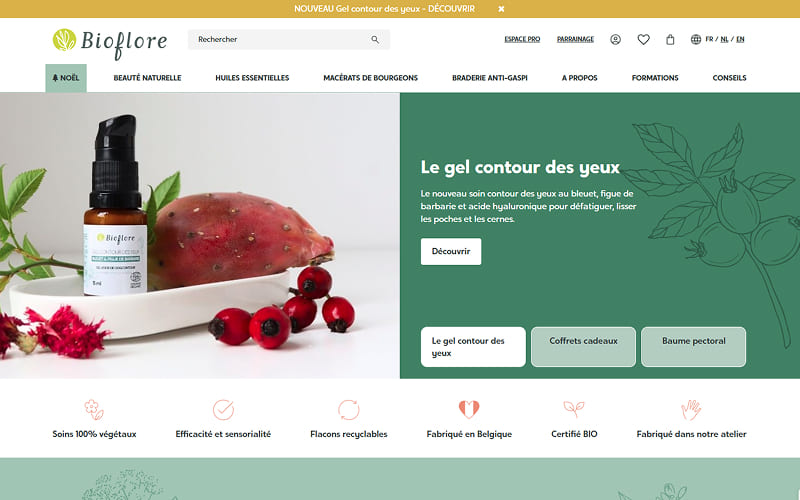The height and width of the screenshot is (500, 800).
Task: Click the globe language icon
Action: (695, 39)
